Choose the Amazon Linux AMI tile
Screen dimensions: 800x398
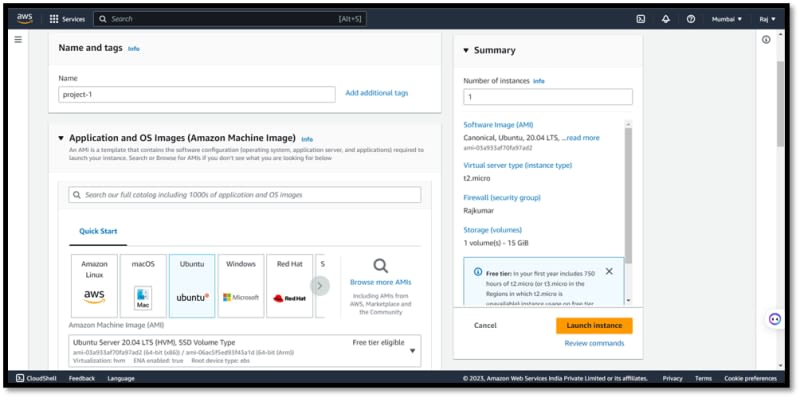94,286
